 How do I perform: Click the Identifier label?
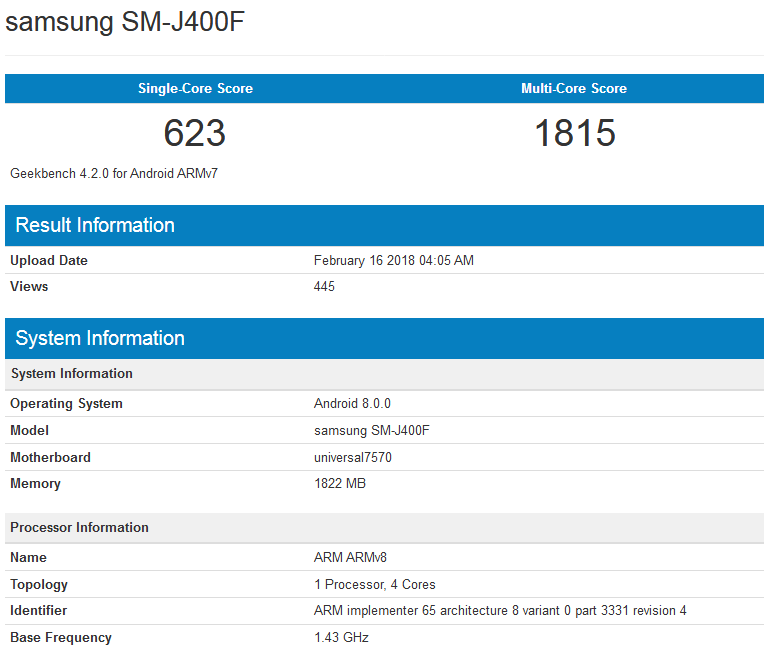click(39, 611)
